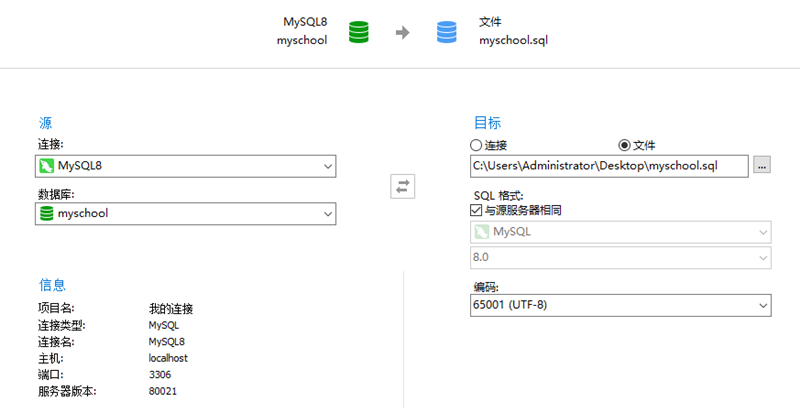The image size is (800, 412).
Task: Click the gray arrow between header database icons
Action: pos(402,32)
